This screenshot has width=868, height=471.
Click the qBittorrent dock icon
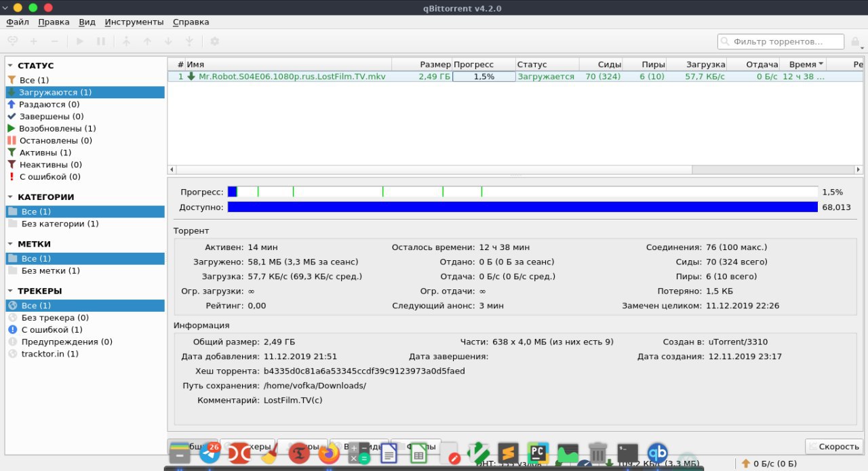coord(658,453)
